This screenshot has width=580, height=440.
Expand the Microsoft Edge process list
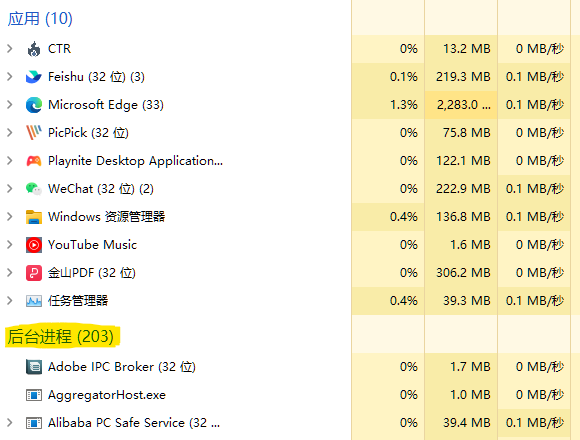tap(10, 105)
